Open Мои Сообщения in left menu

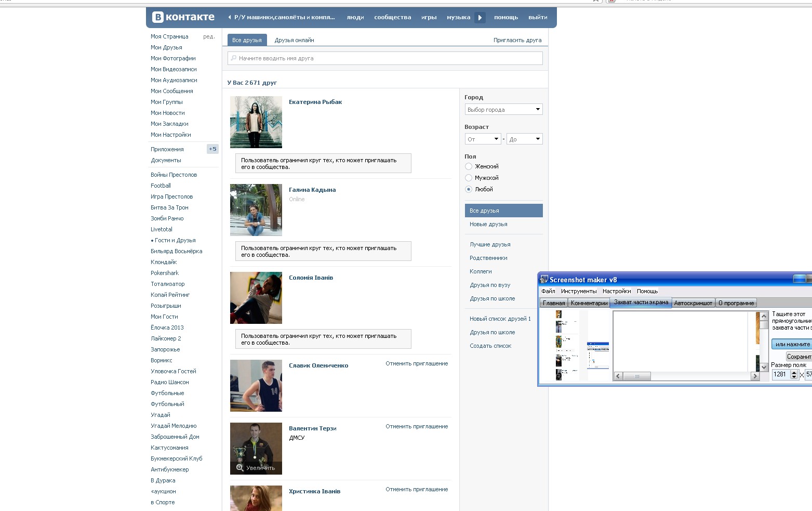[172, 91]
